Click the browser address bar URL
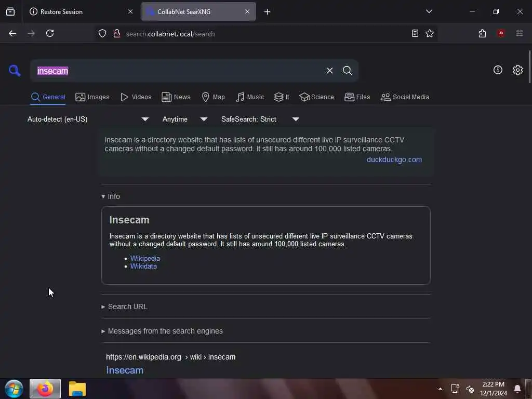The image size is (532, 399). click(x=264, y=34)
